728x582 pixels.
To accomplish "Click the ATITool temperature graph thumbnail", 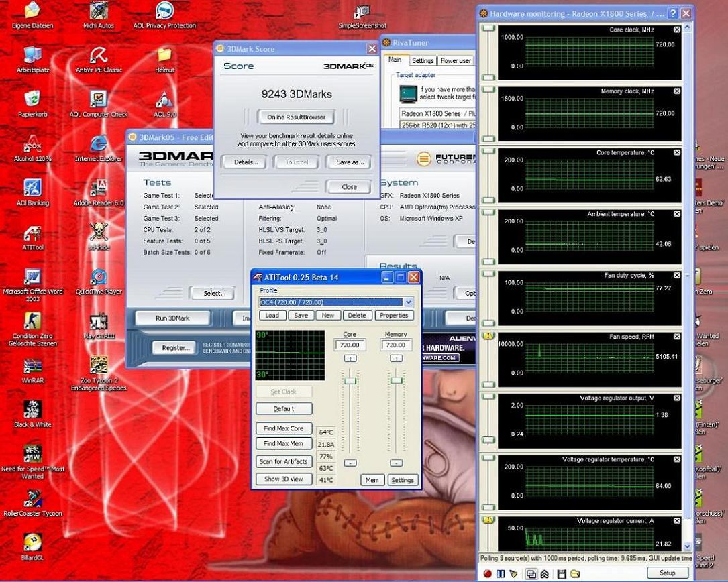I will click(x=290, y=355).
